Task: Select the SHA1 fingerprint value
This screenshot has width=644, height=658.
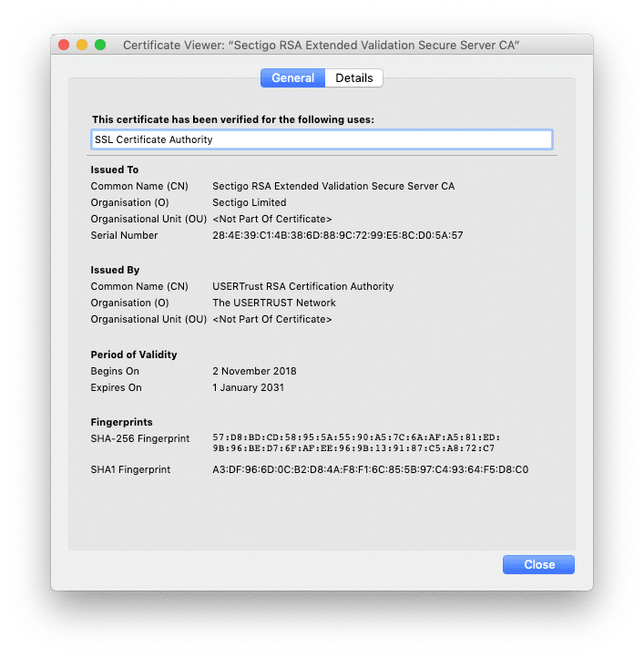Action: 370,470
